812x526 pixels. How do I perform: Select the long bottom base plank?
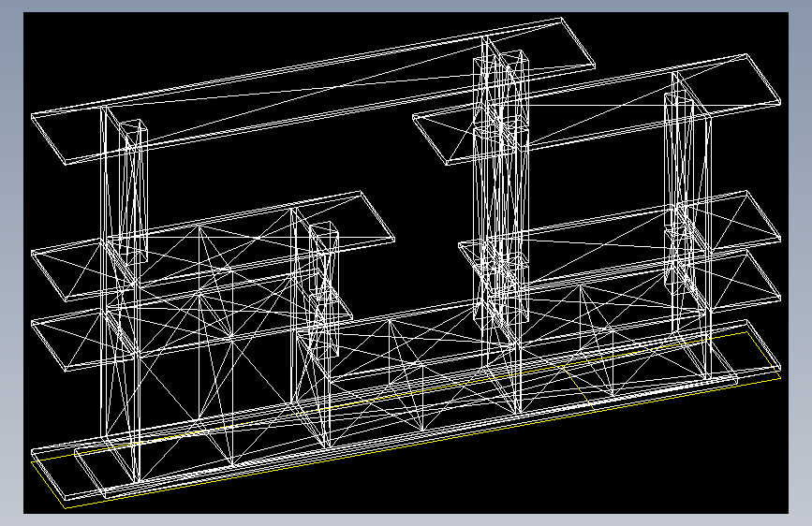coord(406,410)
